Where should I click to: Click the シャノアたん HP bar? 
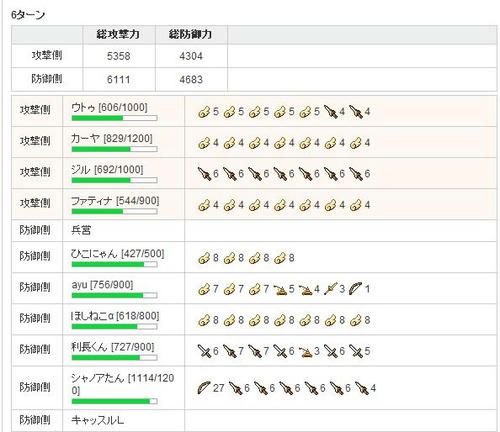(114, 401)
